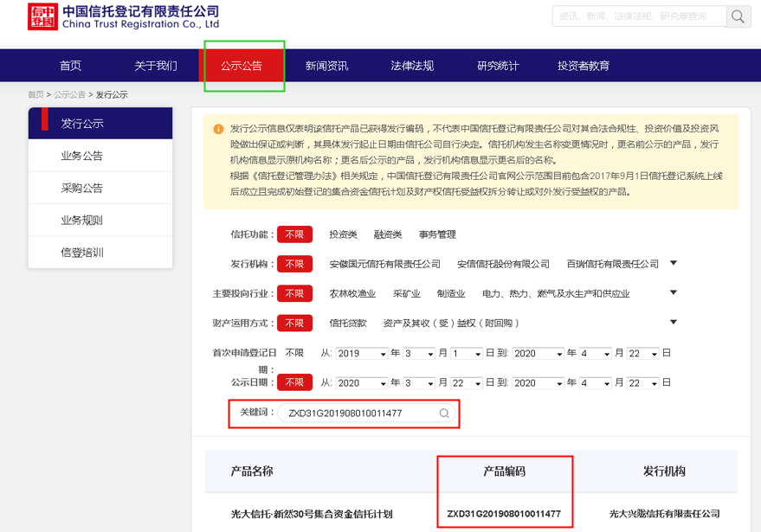The height and width of the screenshot is (532, 761).
Task: Choose 百瑞信托有限责任公司 issuer
Action: 612,264
